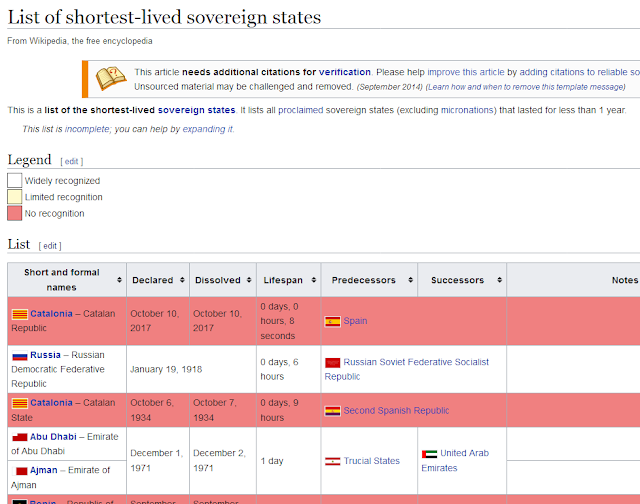Click the '1 day' lifespan cell

click(289, 461)
